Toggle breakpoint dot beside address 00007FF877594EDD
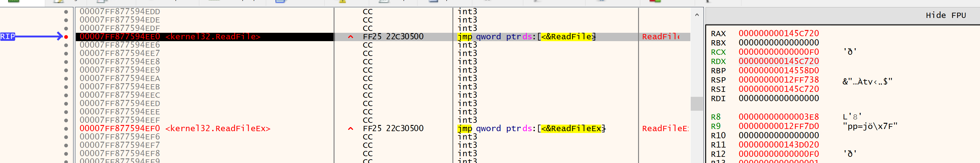This screenshot has width=980, height=163. point(66,12)
